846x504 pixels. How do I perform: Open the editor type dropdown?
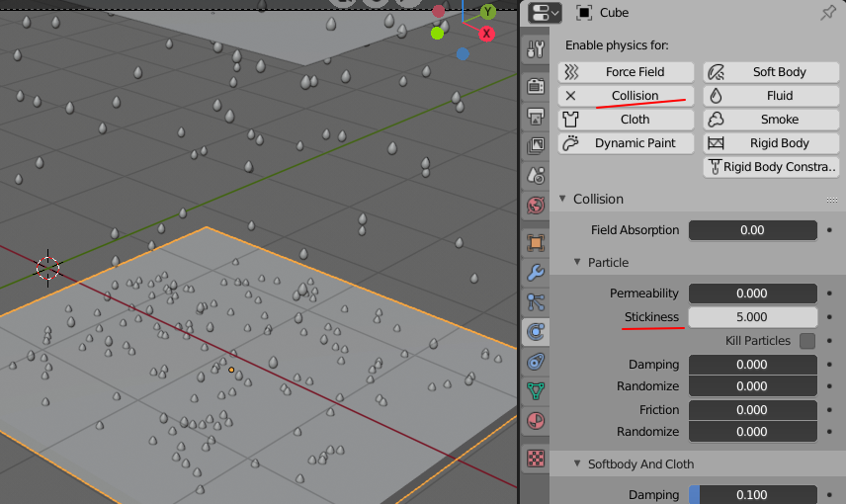pos(545,13)
